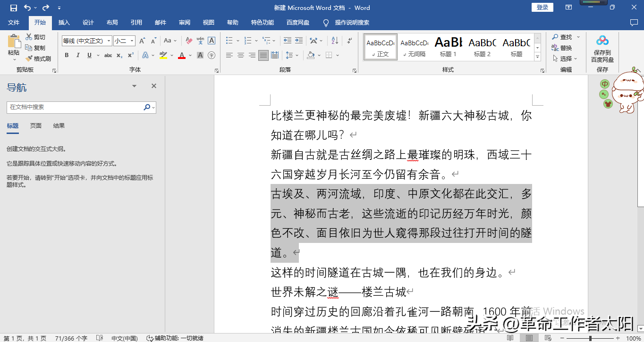
Task: Switch to the 页面 navigation tab
Action: [x=36, y=126]
